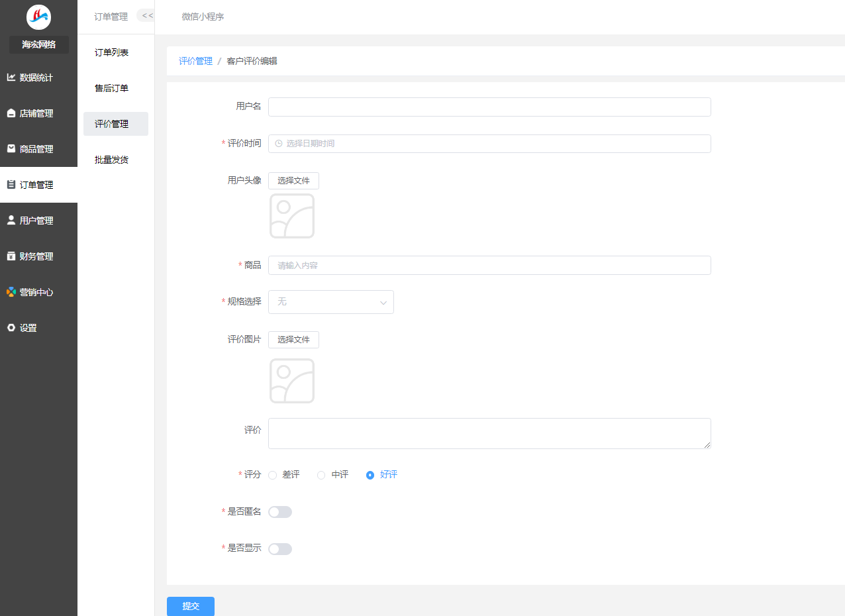Go to 订单列表 submenu
The image size is (845, 616).
(x=116, y=52)
